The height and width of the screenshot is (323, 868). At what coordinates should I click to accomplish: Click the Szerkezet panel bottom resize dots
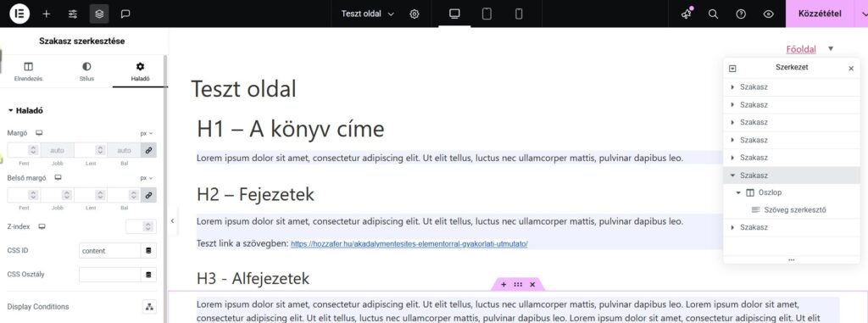point(792,259)
